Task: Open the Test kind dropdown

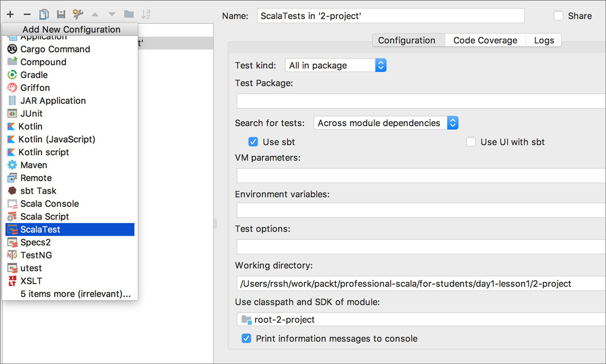Action: point(380,65)
